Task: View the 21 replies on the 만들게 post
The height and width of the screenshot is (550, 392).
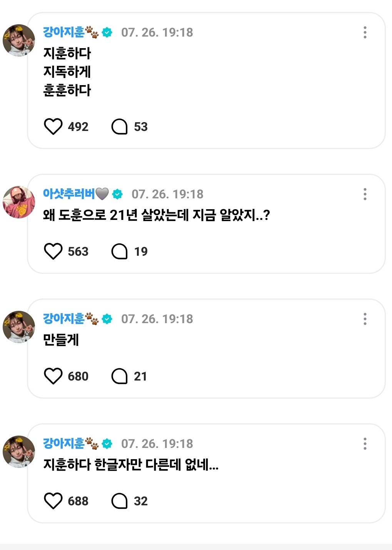Action: (x=119, y=376)
